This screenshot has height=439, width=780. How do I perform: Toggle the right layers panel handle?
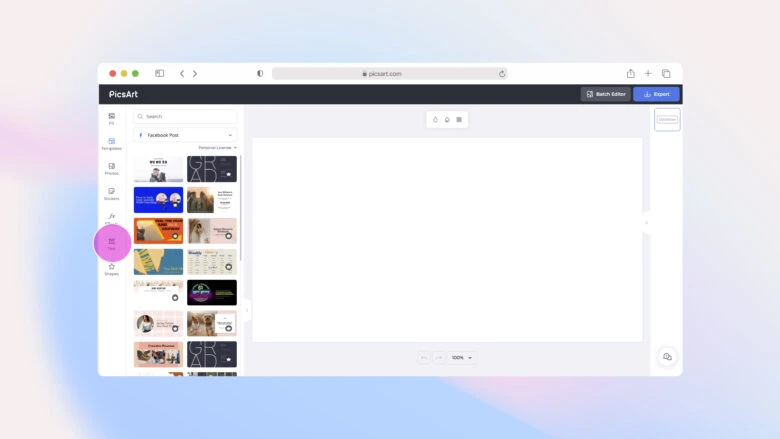(x=646, y=222)
